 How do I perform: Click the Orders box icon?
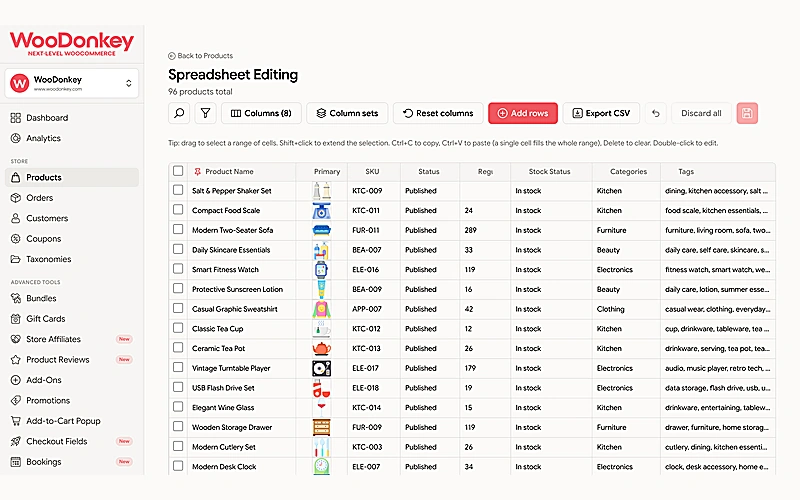click(16, 198)
